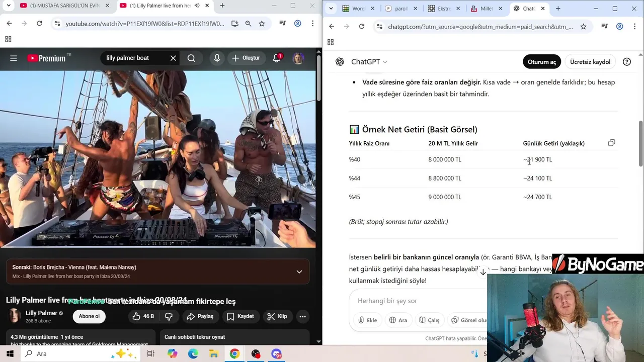Open YouTube notifications bell
644x362 pixels.
(x=277, y=58)
